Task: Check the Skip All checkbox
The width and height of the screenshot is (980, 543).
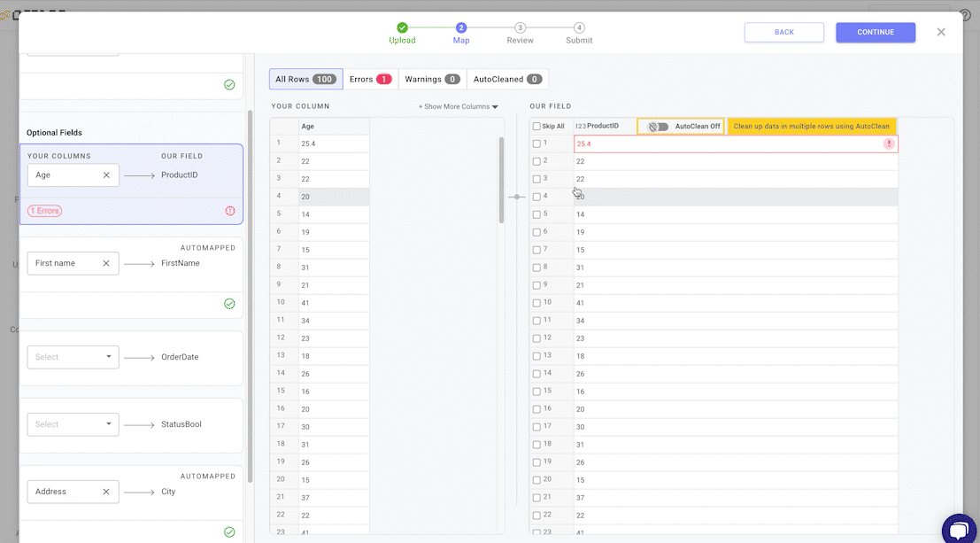Action: tap(536, 127)
